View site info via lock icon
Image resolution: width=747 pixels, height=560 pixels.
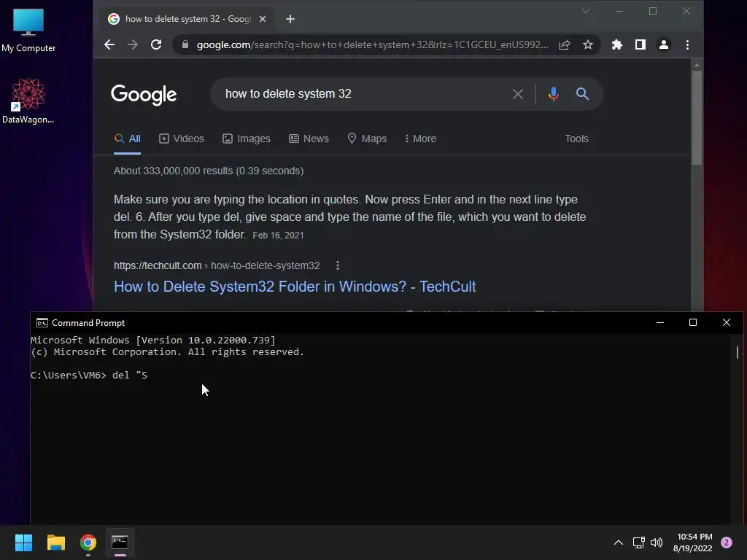click(x=185, y=44)
